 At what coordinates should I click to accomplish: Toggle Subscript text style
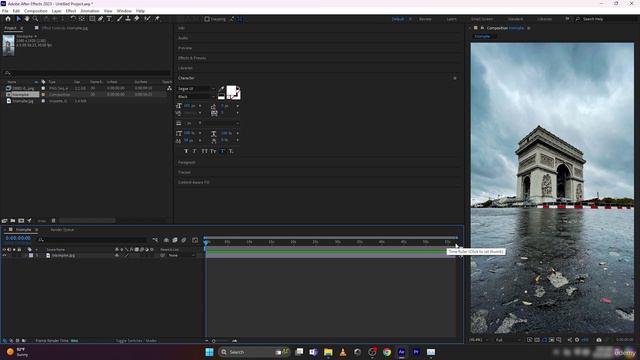[231, 151]
